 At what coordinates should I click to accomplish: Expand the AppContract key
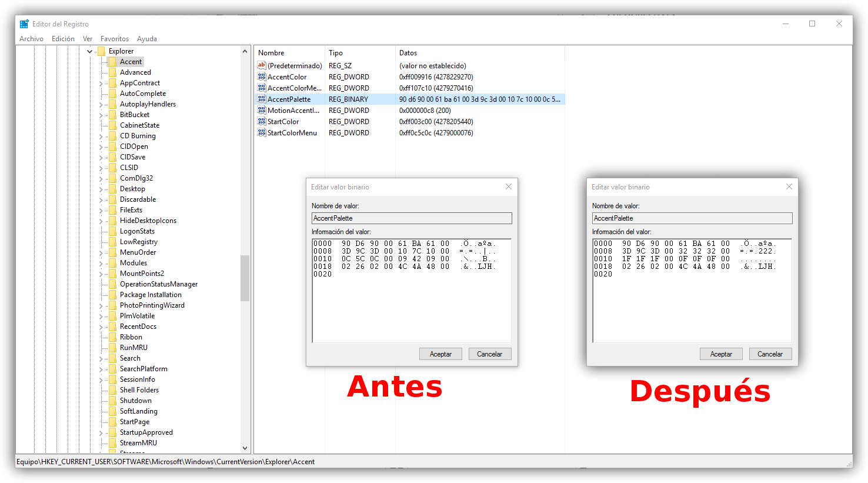tap(101, 84)
